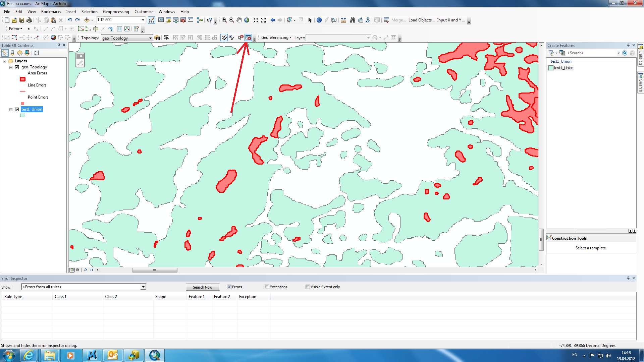Click the Zoom In tool
The image size is (644, 362).
tap(224, 20)
